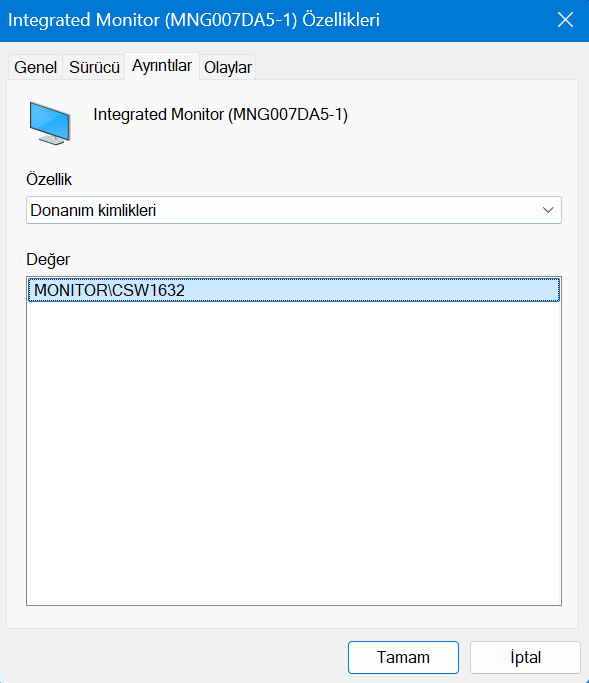Confirm with the Tamam button

tap(403, 657)
